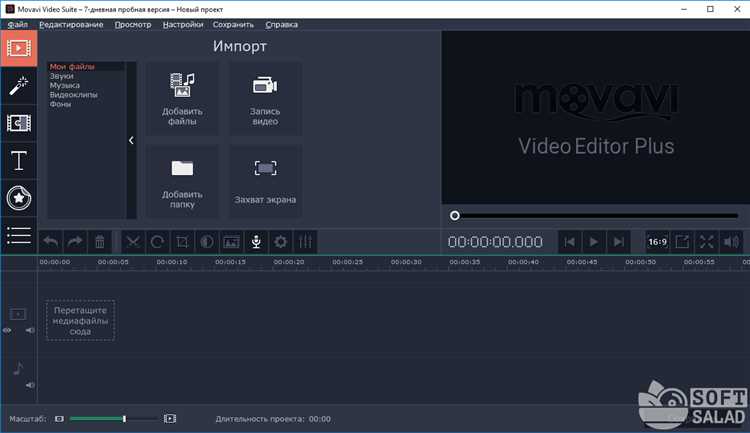Open the Transitions tab

coord(19,123)
